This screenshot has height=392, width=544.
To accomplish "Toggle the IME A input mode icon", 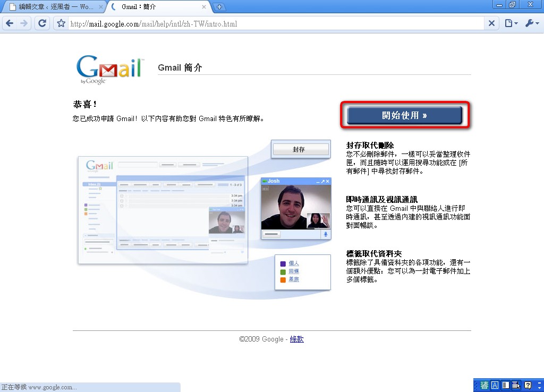I will (495, 385).
